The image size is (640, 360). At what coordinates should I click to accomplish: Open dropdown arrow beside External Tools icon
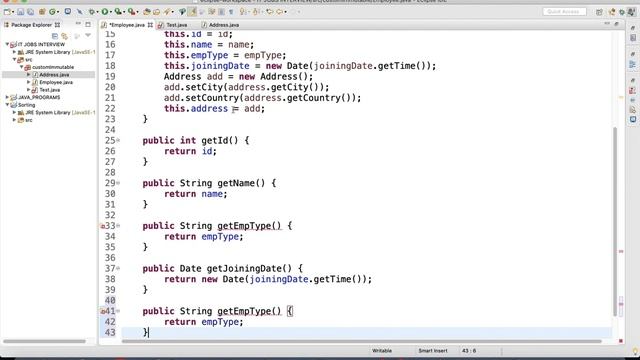coord(138,12)
